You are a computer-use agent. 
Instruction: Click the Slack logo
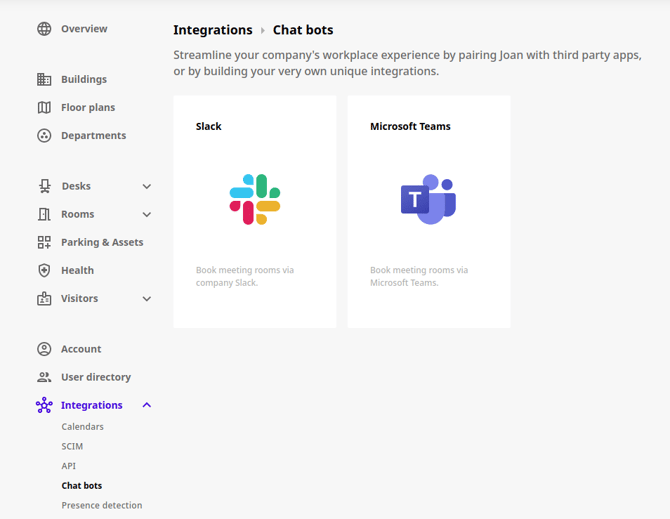click(x=255, y=199)
